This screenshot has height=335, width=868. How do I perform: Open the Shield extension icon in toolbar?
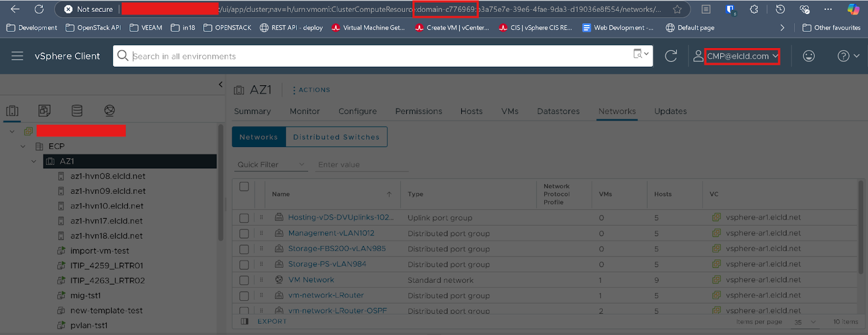point(730,9)
